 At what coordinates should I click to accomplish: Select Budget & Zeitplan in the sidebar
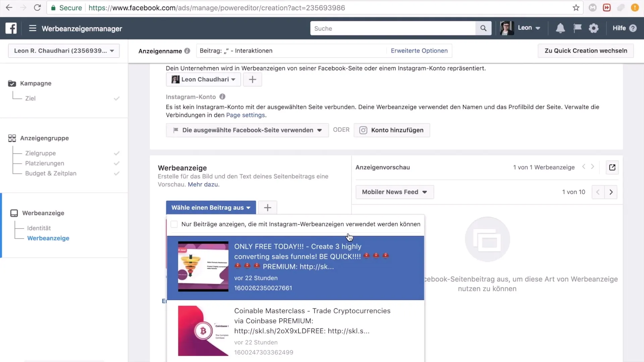pyautogui.click(x=51, y=173)
